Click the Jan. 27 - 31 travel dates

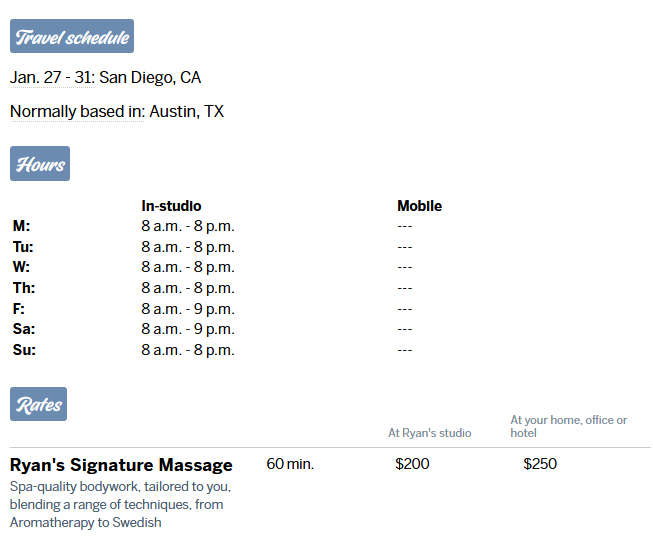[x=51, y=77]
